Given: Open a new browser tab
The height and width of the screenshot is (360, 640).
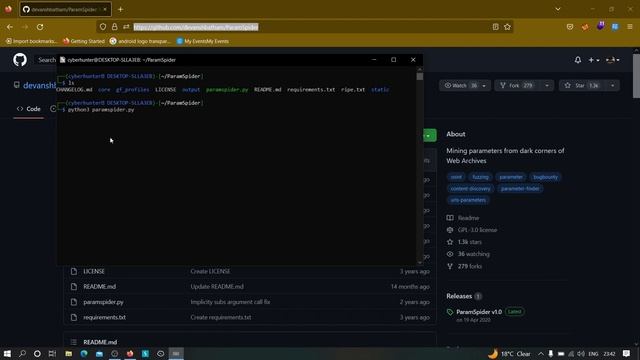Looking at the screenshot, I should (x=120, y=9).
